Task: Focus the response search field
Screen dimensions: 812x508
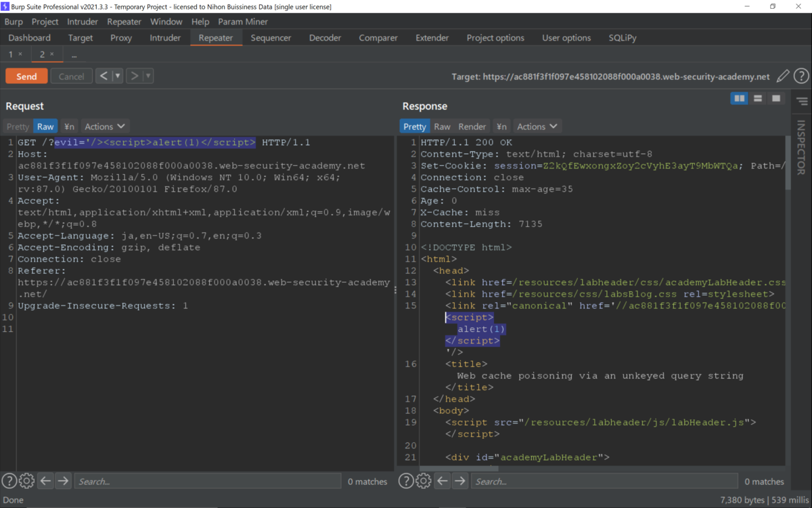Action: (604, 481)
